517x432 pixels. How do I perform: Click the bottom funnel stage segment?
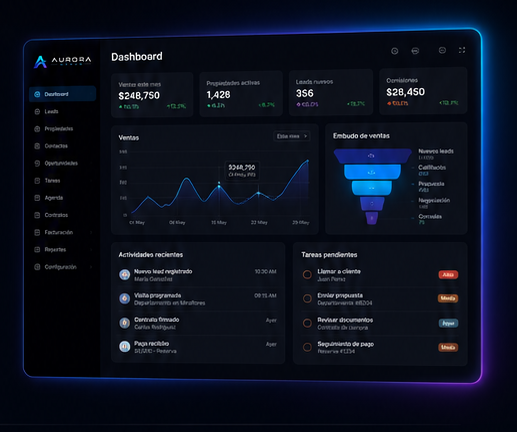pos(372,218)
